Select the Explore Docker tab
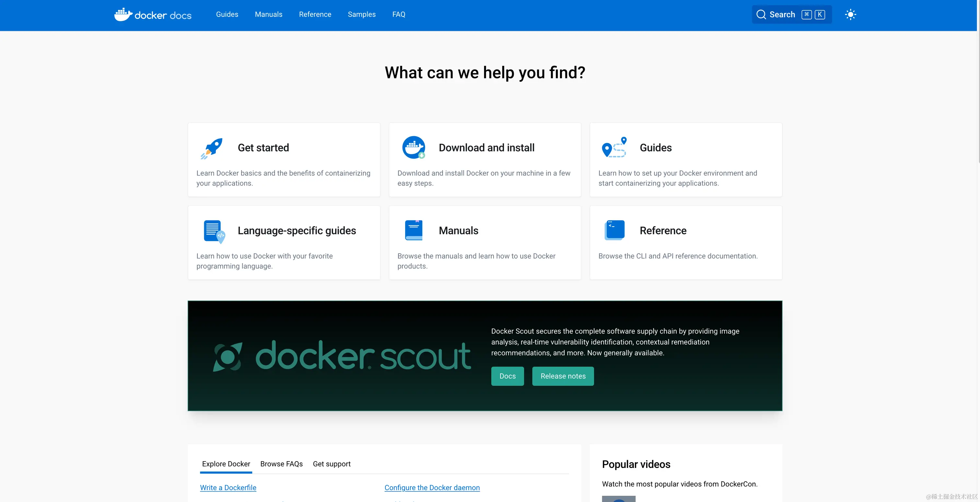This screenshot has width=980, height=502. click(x=226, y=464)
